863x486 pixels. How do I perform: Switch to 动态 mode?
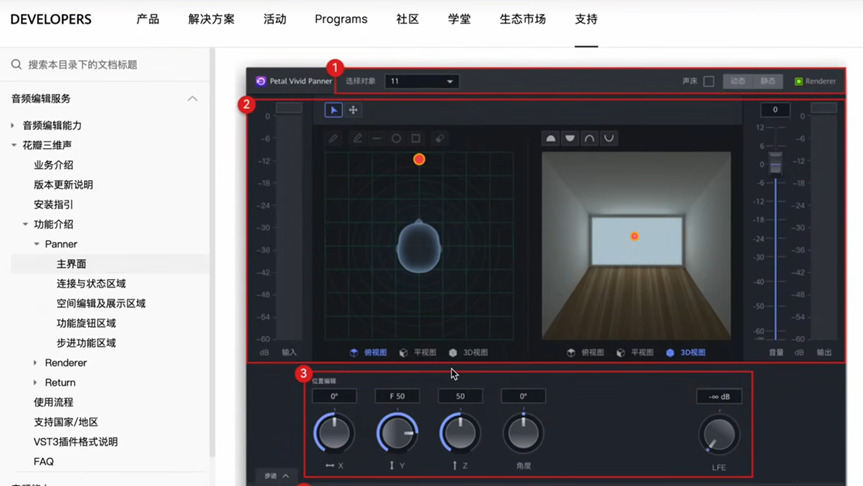tap(738, 81)
